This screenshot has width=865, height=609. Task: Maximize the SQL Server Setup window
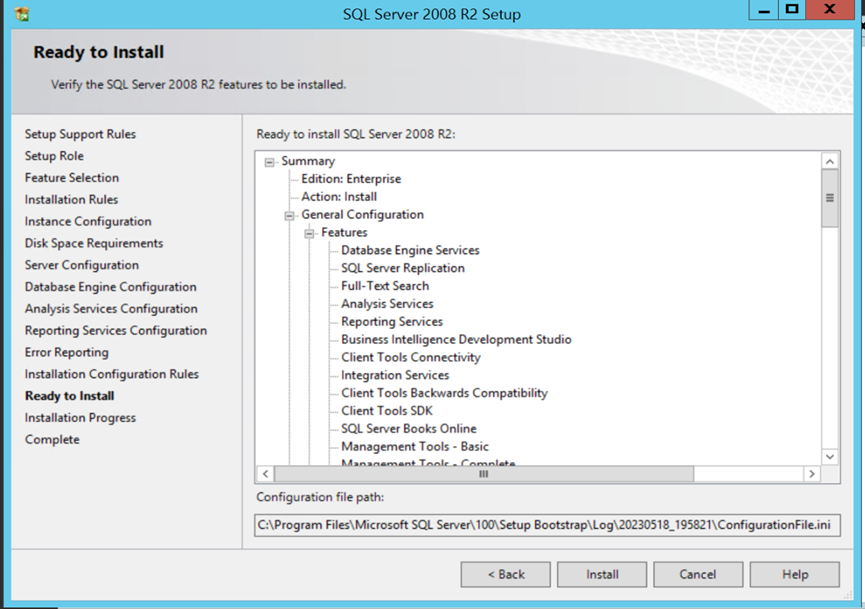point(792,10)
